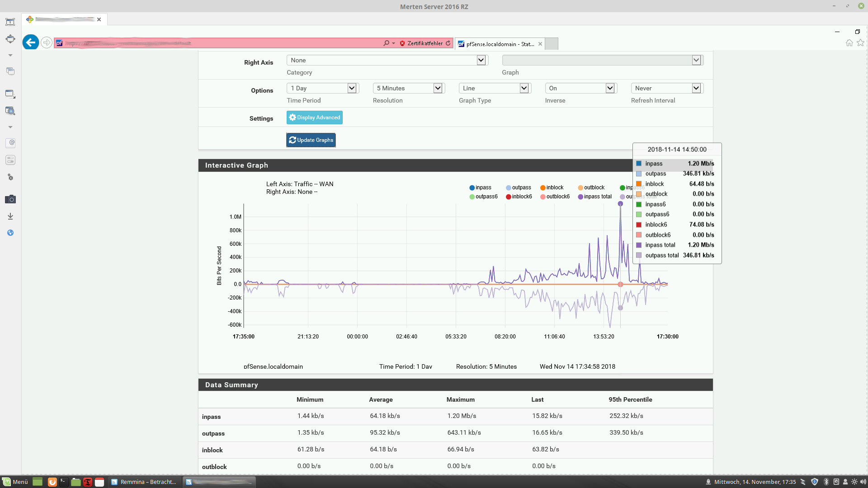Click the Remmina minimize-window download arrow icon
This screenshot has height=488, width=868.
10,216
